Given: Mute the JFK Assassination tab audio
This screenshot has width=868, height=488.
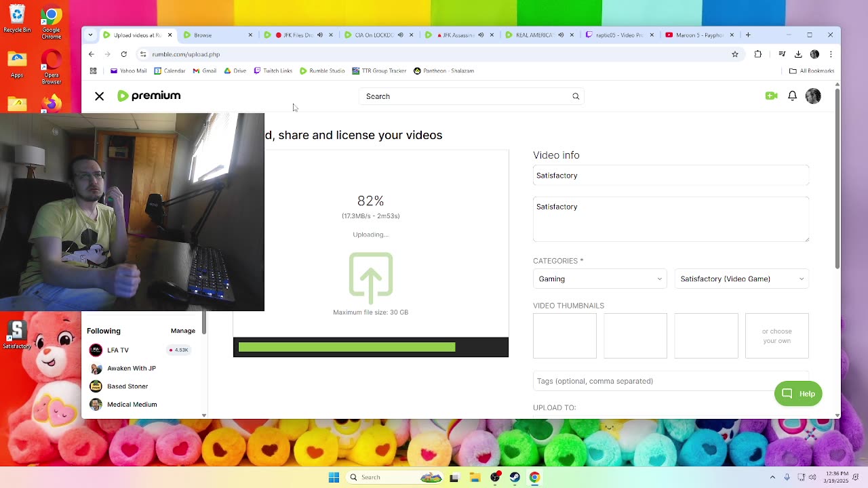Looking at the screenshot, I should (x=481, y=35).
